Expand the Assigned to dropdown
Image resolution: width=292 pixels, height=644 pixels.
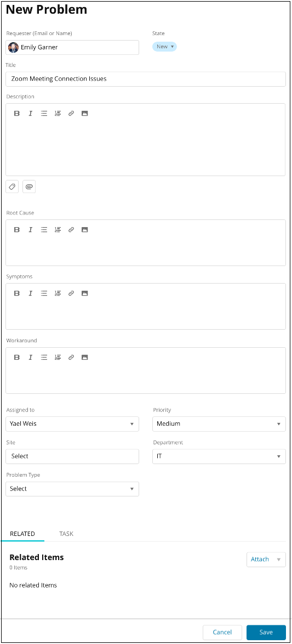72,424
